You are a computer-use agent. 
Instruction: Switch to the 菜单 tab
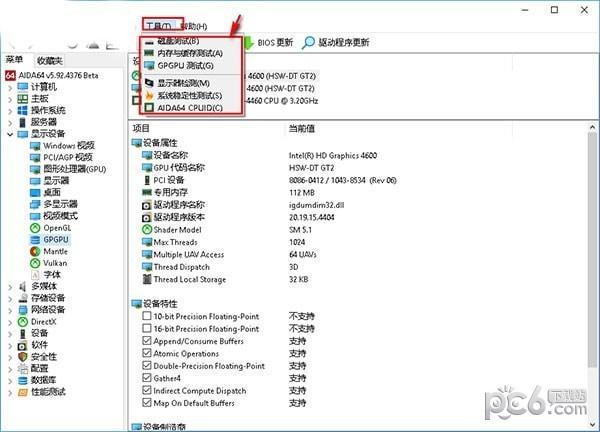pyautogui.click(x=15, y=60)
